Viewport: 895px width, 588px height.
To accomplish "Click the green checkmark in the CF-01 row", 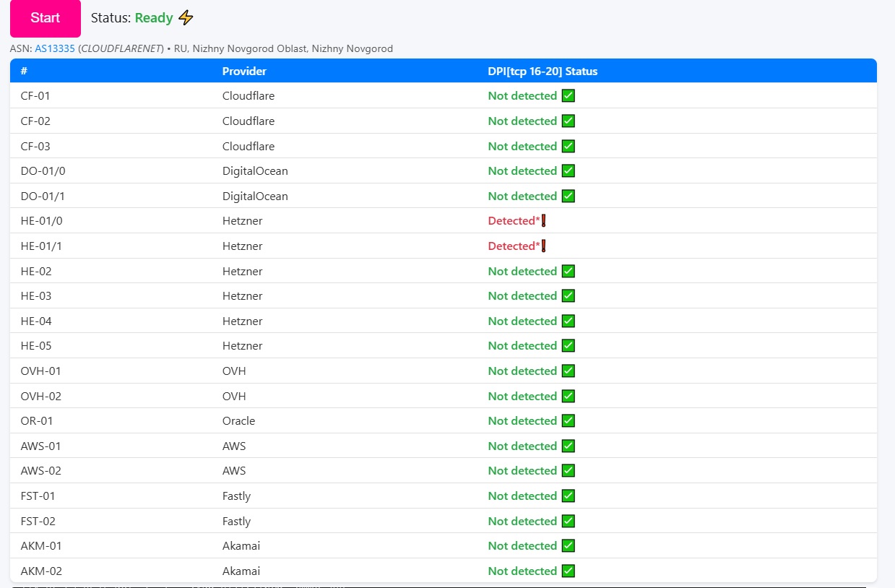I will [x=568, y=95].
